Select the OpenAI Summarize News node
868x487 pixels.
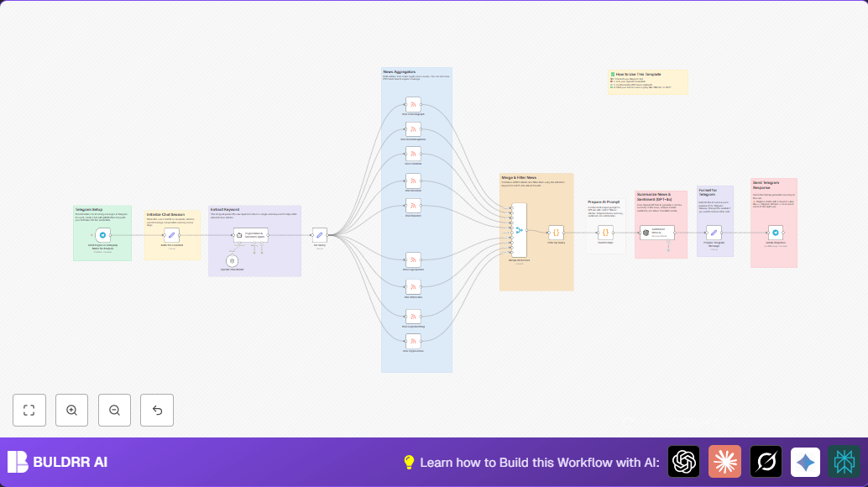coord(657,233)
